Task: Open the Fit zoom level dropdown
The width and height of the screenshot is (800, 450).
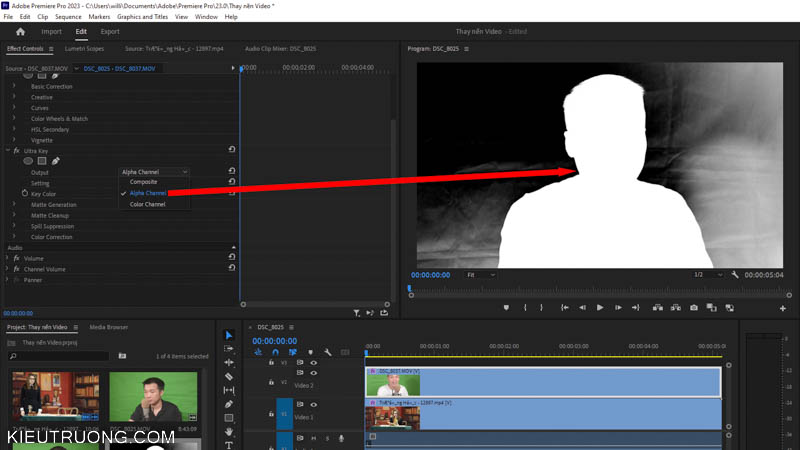Action: click(481, 275)
